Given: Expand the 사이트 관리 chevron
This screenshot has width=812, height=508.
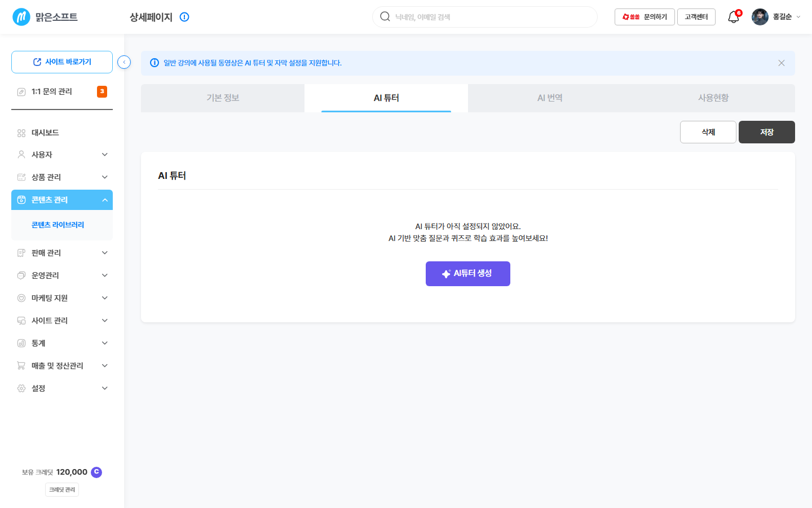Looking at the screenshot, I should 105,321.
